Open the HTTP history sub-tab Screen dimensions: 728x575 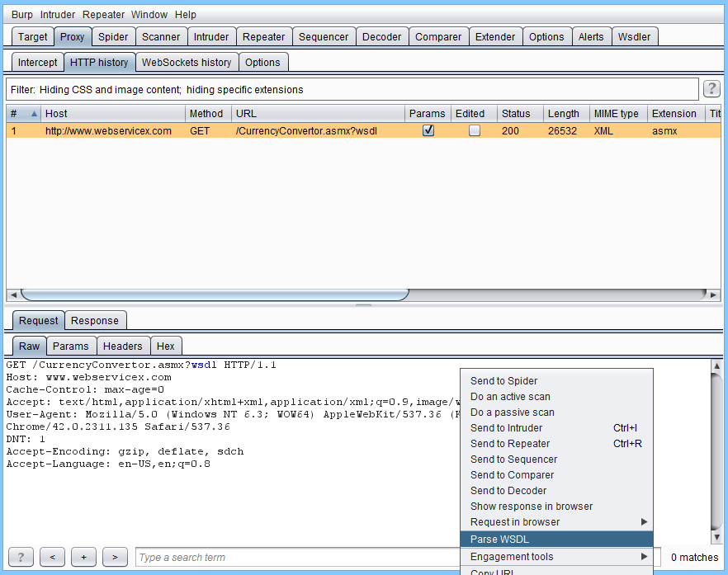[x=99, y=62]
